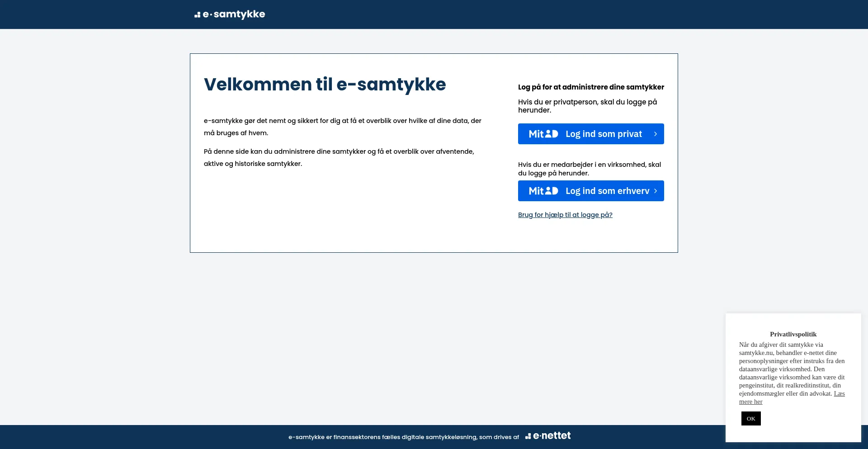Click the paragraph starting "e-samtykke gør det nemt"
Viewport: 868px width, 449px height.
pyautogui.click(x=342, y=127)
